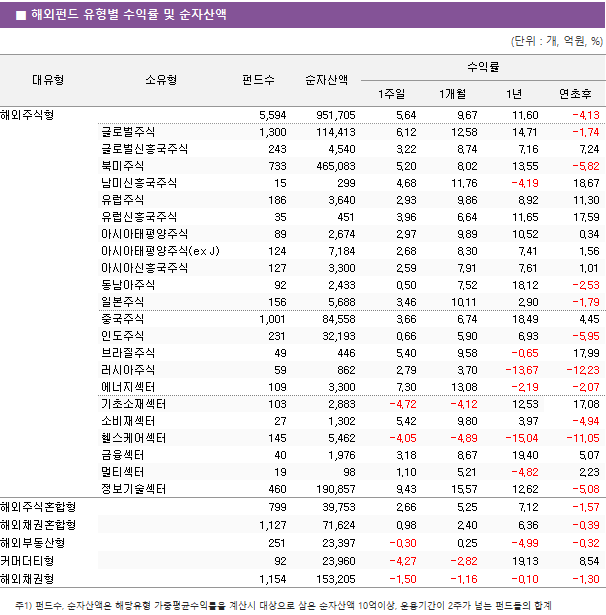Select the 해외채권형 row label
Image resolution: width=606 pixels, height=615 pixels.
(27, 579)
